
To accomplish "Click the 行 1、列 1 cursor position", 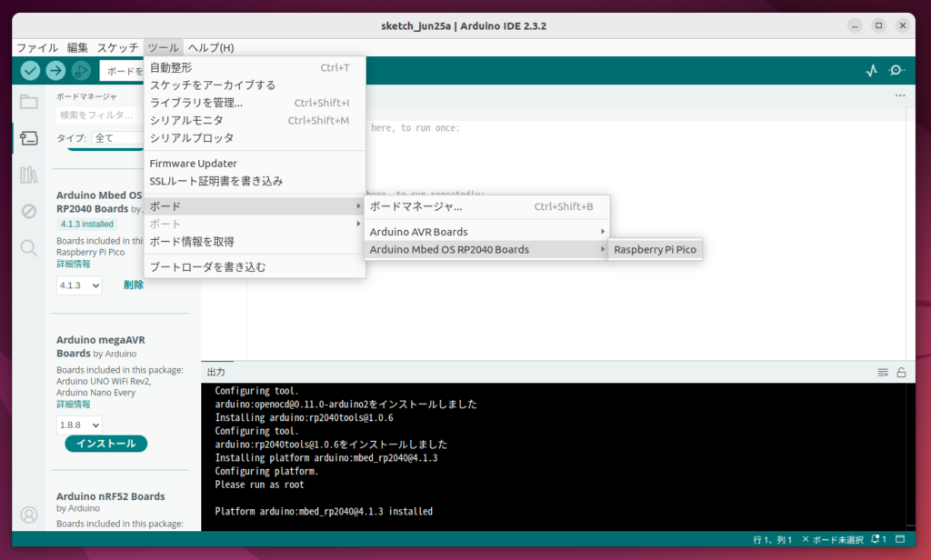I will pyautogui.click(x=772, y=539).
